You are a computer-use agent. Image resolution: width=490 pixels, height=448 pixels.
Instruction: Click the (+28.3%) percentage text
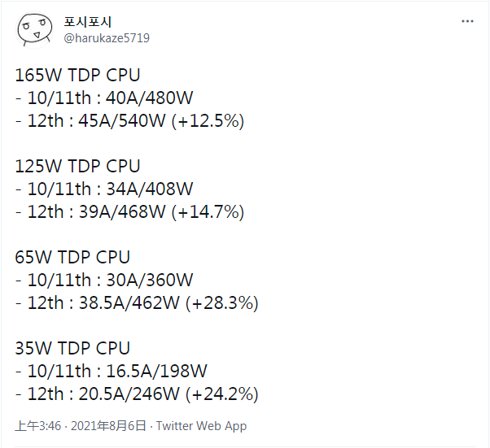point(222,303)
